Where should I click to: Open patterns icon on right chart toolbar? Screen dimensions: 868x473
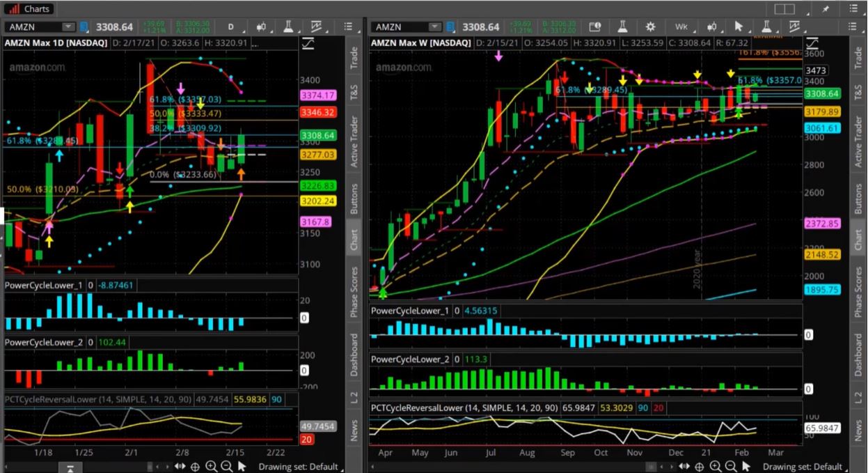point(795,26)
